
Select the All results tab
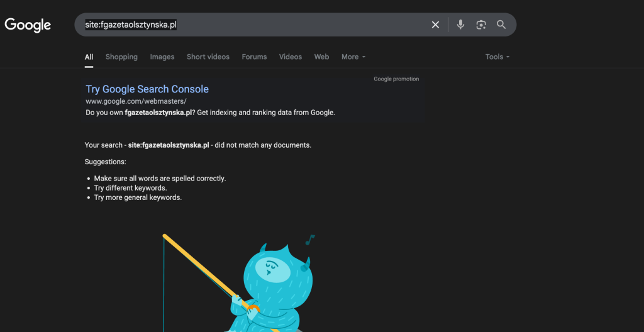[89, 57]
